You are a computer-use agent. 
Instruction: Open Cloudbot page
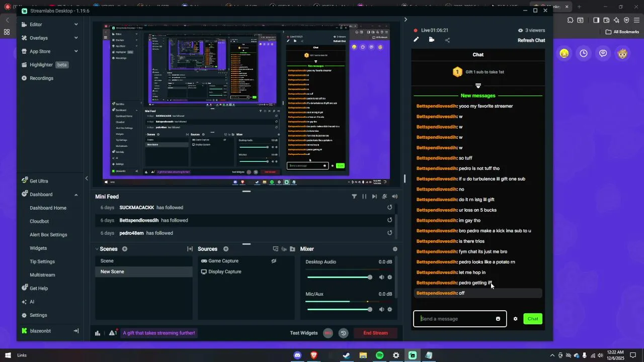point(39,221)
